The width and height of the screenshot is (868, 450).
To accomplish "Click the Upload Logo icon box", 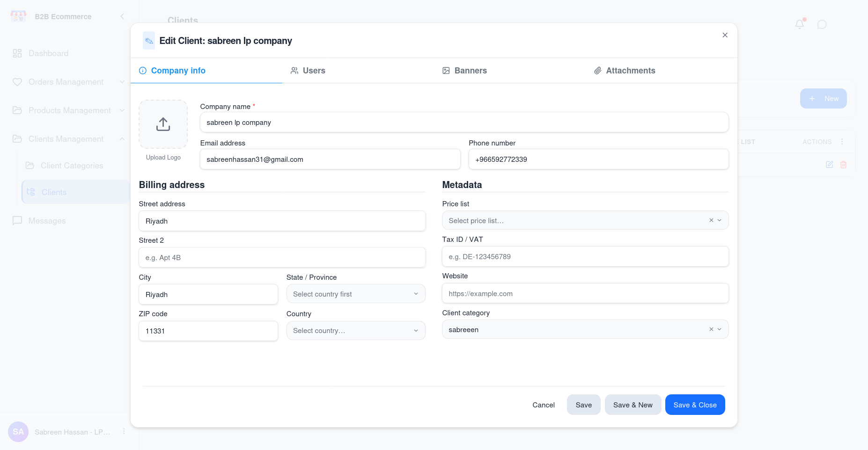I will point(163,124).
